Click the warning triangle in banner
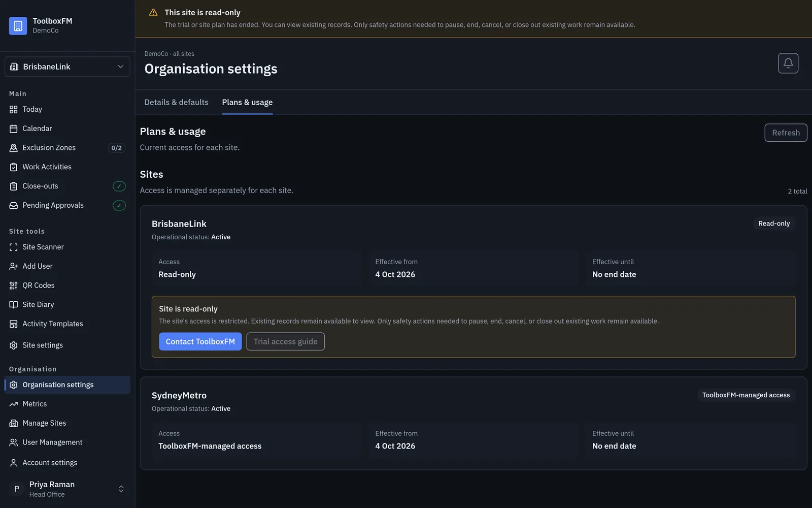Image resolution: width=812 pixels, height=508 pixels. (153, 13)
